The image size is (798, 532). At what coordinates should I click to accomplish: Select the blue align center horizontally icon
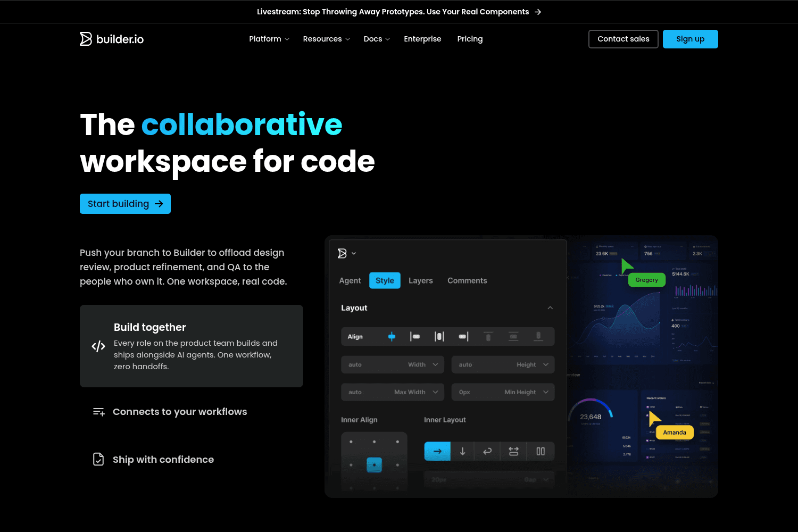(392, 336)
